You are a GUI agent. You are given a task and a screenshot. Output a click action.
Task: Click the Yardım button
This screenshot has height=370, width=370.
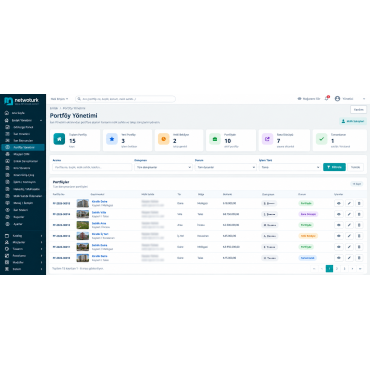click(x=358, y=110)
